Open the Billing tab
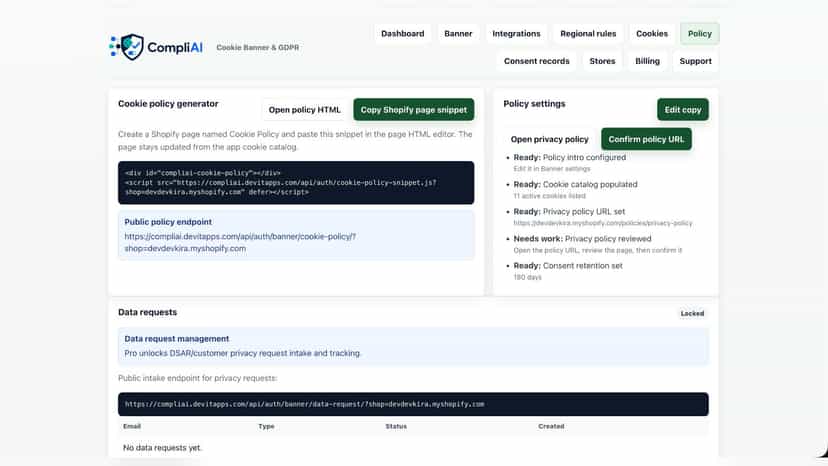The height and width of the screenshot is (466, 828). click(647, 61)
